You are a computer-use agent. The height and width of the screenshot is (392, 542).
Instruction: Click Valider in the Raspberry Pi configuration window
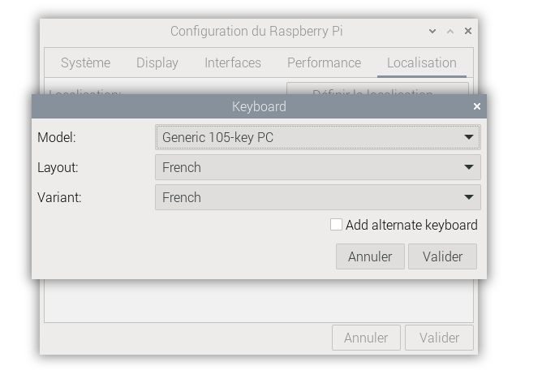coord(439,338)
